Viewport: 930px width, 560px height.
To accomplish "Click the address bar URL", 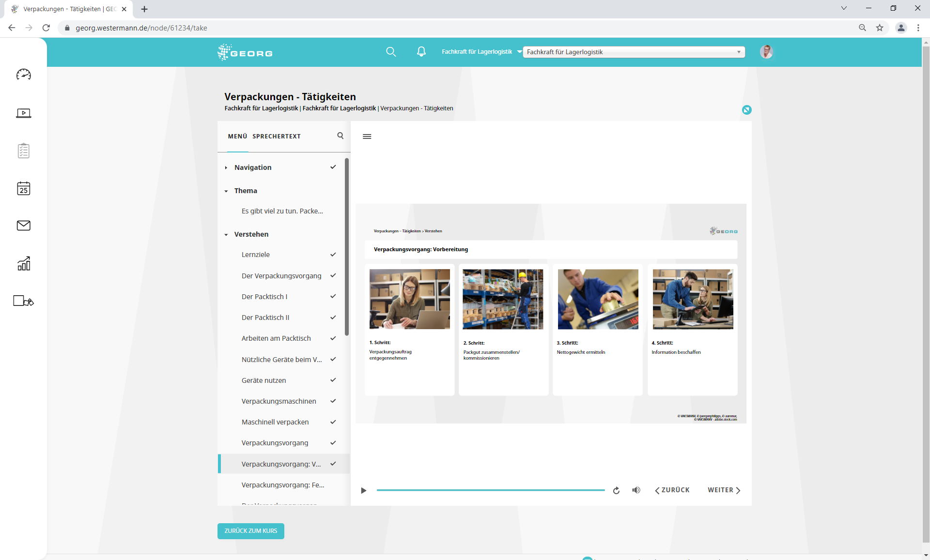I will pos(141,28).
